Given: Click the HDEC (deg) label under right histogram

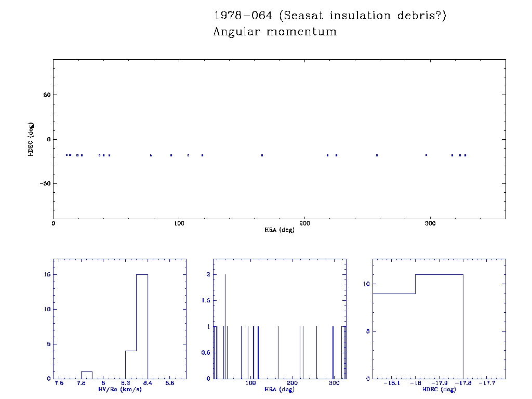Looking at the screenshot, I should click(439, 389).
